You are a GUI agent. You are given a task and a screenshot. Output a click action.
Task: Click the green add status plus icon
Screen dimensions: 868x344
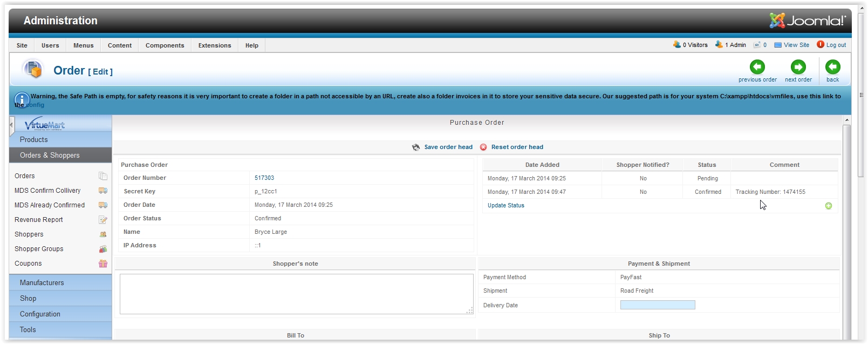[x=829, y=206]
